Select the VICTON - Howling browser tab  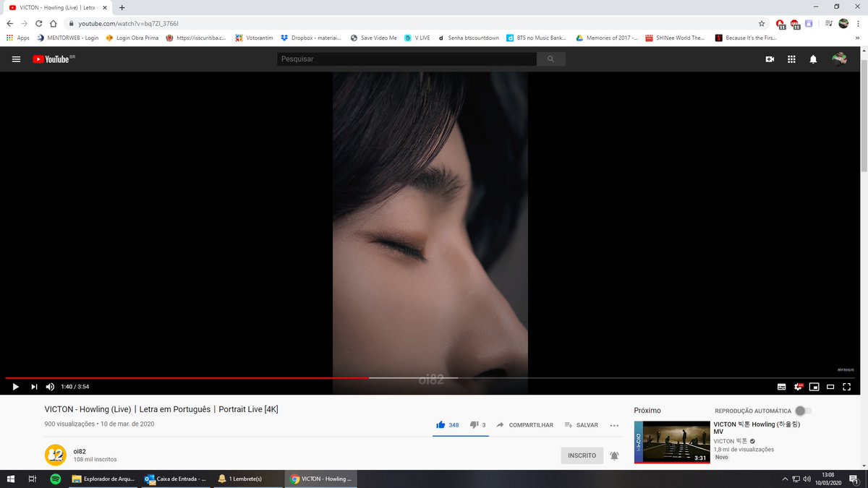coord(58,7)
